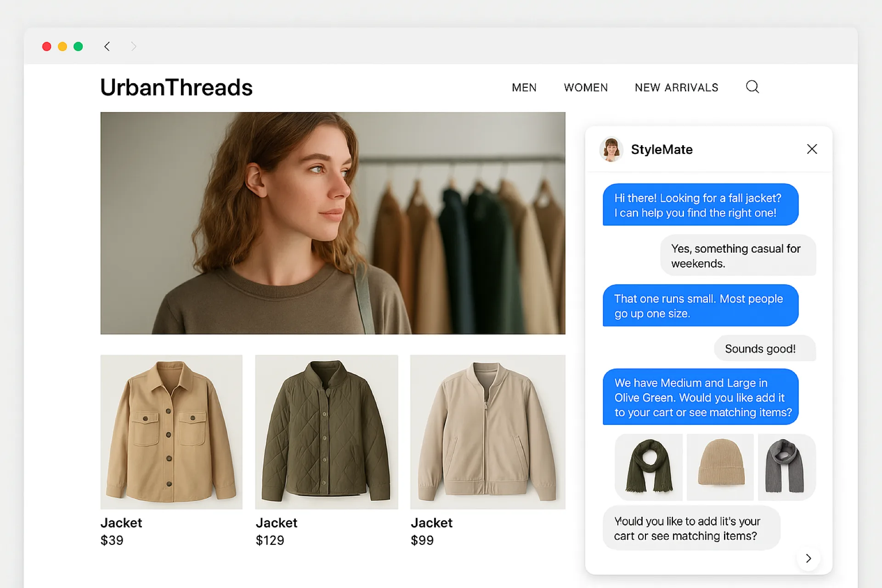This screenshot has width=882, height=588.
Task: Navigate back using the browser arrow
Action: point(107,46)
